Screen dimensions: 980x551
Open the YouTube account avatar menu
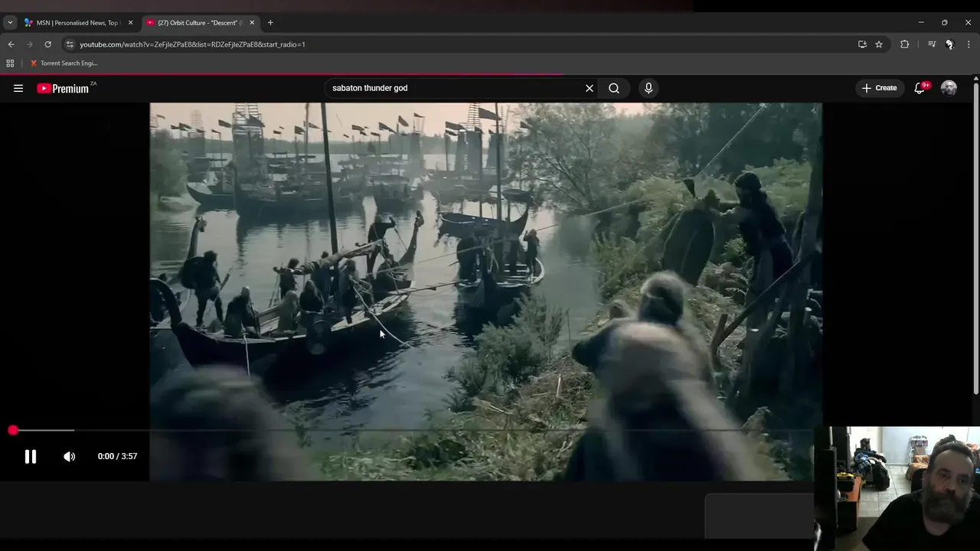click(x=949, y=88)
